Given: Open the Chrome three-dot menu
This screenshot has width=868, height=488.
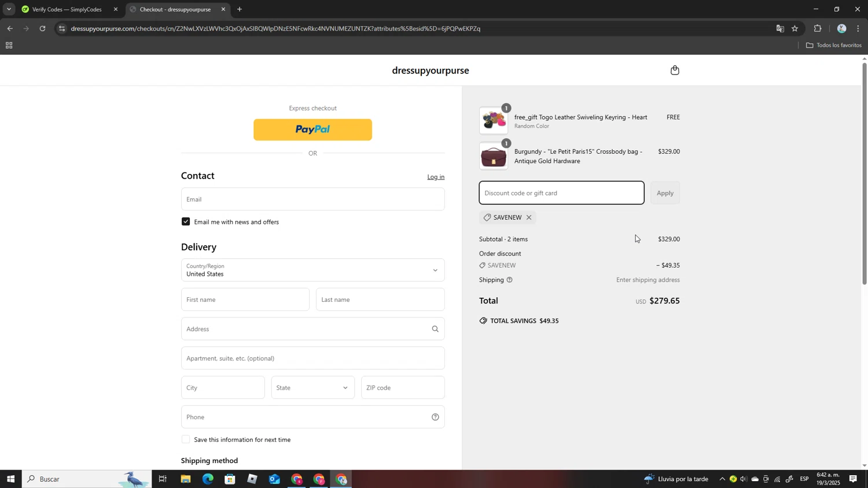Looking at the screenshot, I should click(x=858, y=28).
